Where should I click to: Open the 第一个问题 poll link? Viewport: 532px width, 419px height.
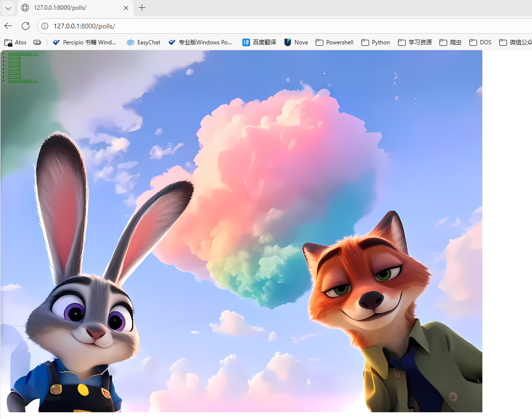(x=14, y=77)
